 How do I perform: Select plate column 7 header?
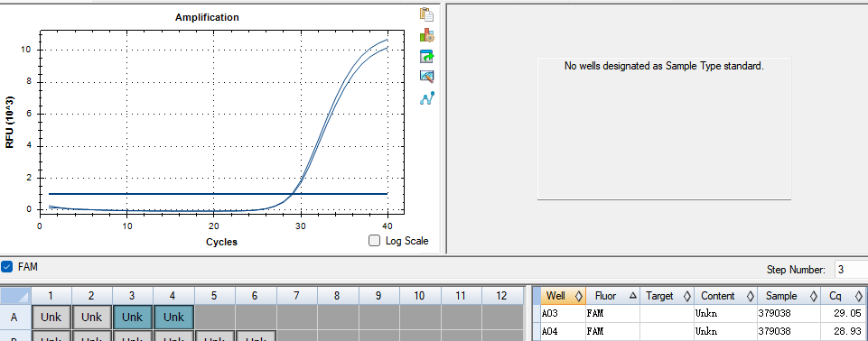[296, 296]
